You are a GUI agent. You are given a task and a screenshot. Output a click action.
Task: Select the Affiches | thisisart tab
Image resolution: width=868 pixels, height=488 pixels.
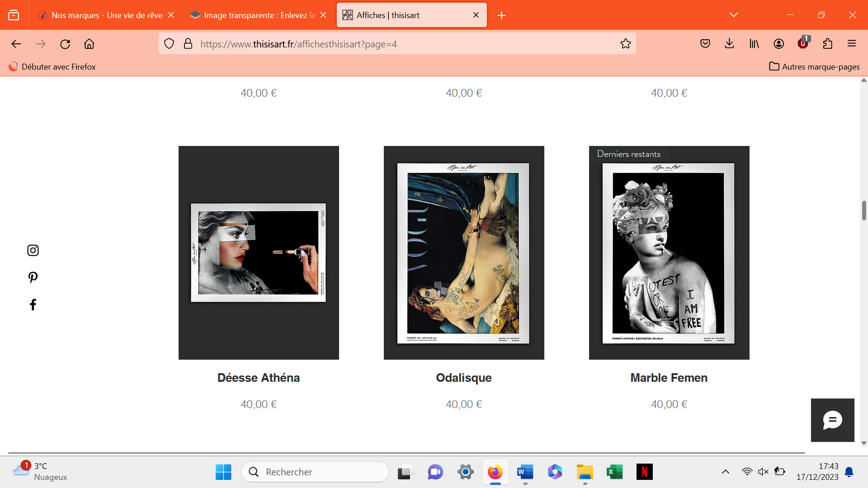point(411,15)
